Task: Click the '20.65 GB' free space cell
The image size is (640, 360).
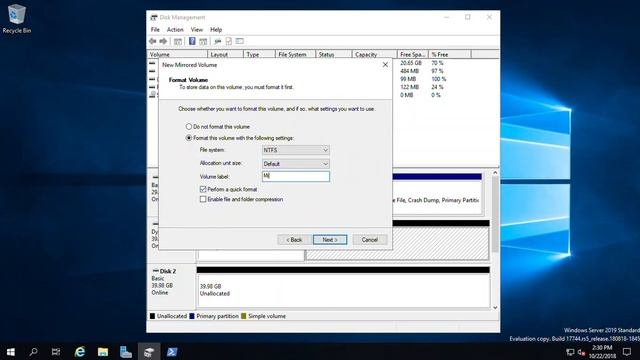Action: 411,63
